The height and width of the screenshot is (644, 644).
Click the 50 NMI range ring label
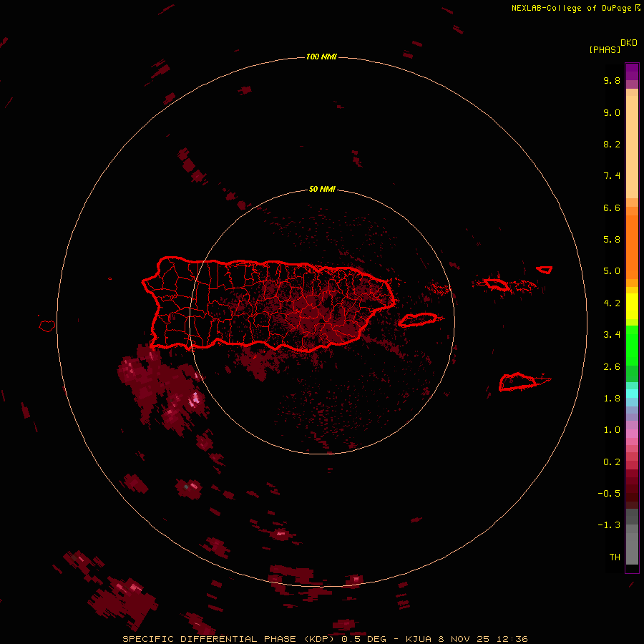(321, 189)
